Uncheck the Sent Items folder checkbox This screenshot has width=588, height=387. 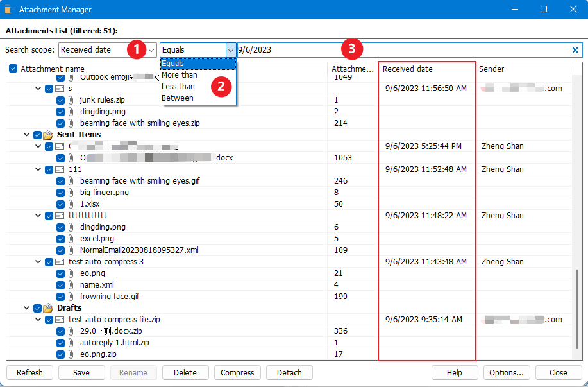point(37,135)
